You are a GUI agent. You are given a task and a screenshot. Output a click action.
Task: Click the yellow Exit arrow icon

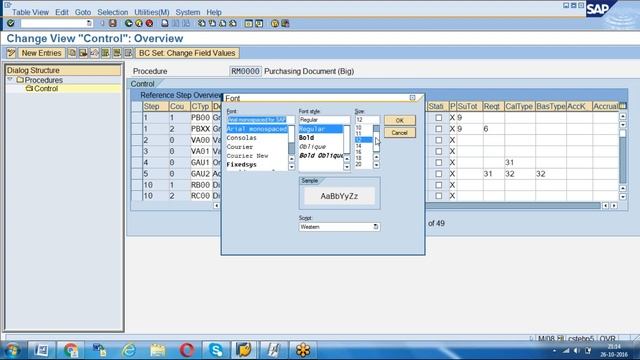(139, 23)
